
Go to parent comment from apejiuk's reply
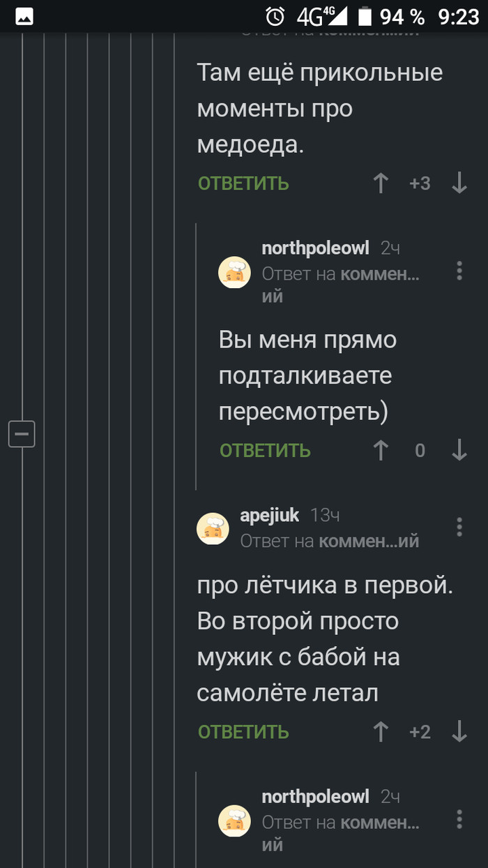(x=369, y=541)
